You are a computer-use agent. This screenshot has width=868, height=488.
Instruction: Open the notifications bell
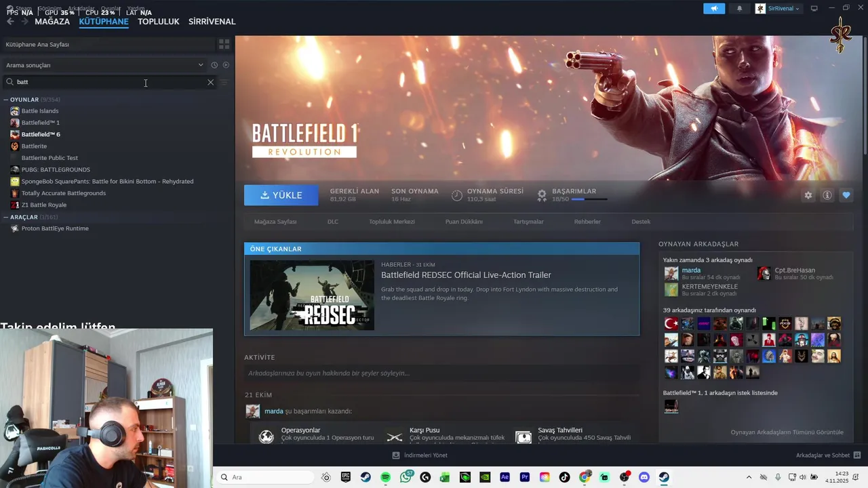pos(739,9)
